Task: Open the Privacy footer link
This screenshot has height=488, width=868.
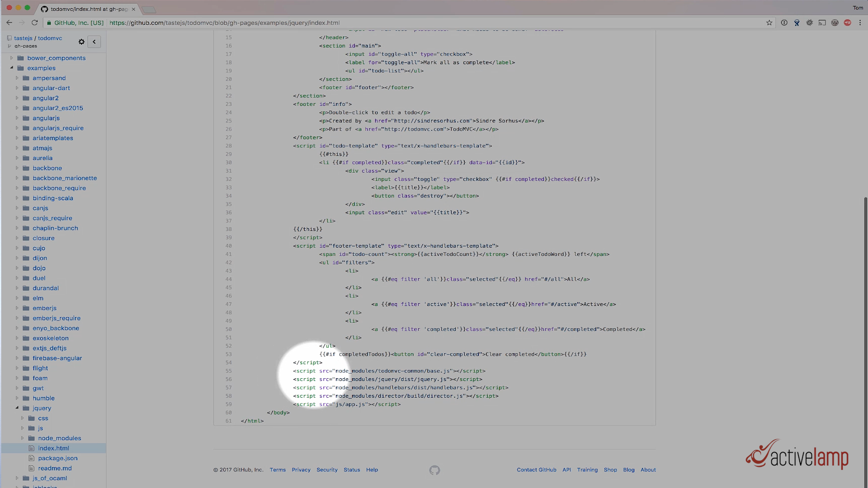Action: (301, 470)
